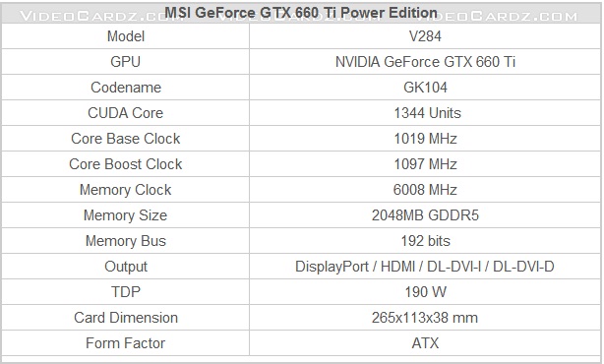Select the 2048MB GDDR5 memory size value
Viewport: 604px width, 364px height.
pos(425,214)
